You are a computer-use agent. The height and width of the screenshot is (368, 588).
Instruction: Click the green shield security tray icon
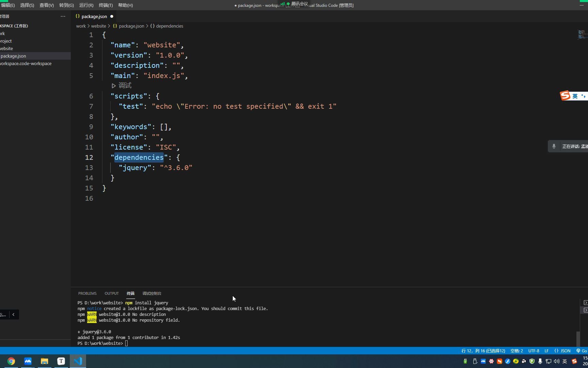tap(532, 361)
